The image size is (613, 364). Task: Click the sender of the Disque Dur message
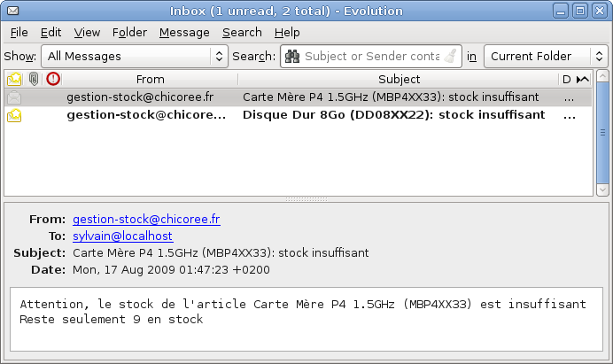click(146, 115)
